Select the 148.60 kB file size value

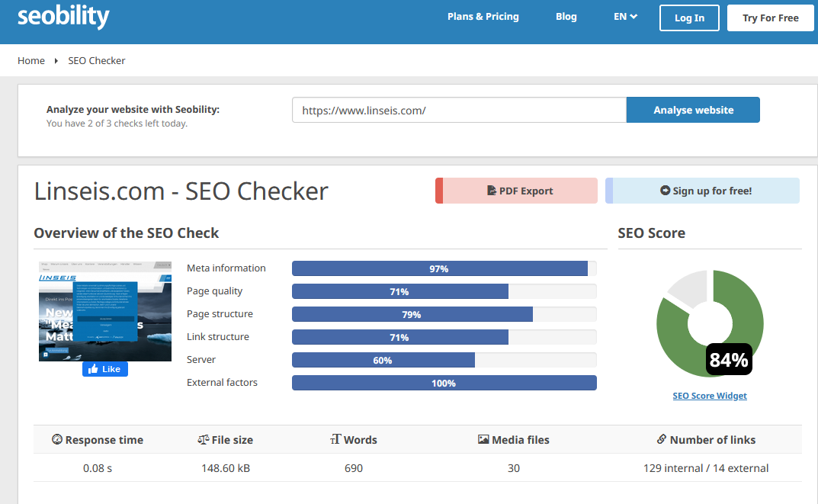coord(226,468)
